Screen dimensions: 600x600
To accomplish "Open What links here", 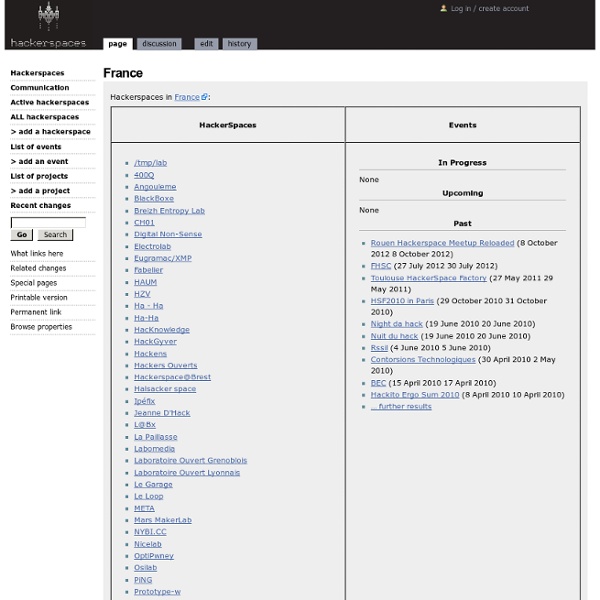I will coord(37,253).
